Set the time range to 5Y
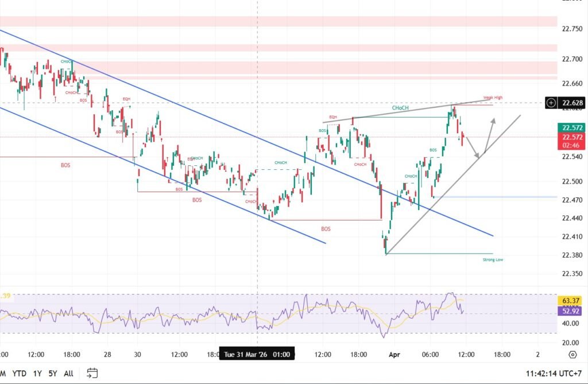588x384 pixels. pos(53,373)
